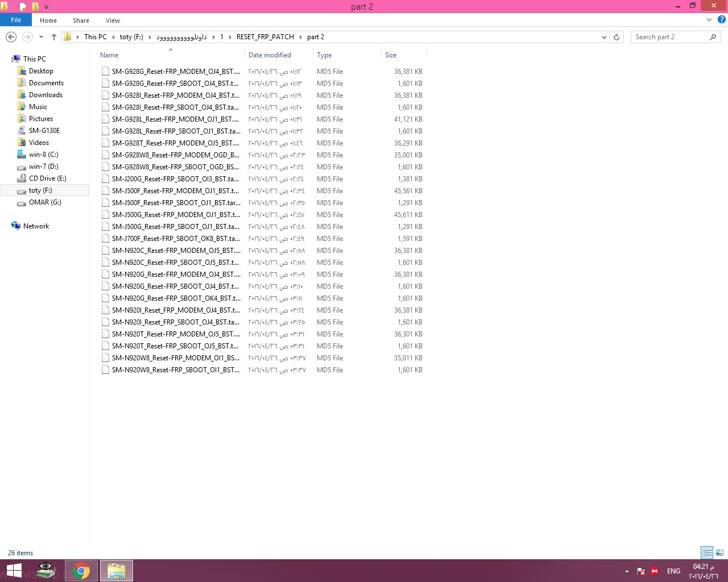Click File Explorer taskbar icon
Image resolution: width=728 pixels, height=582 pixels.
[117, 571]
